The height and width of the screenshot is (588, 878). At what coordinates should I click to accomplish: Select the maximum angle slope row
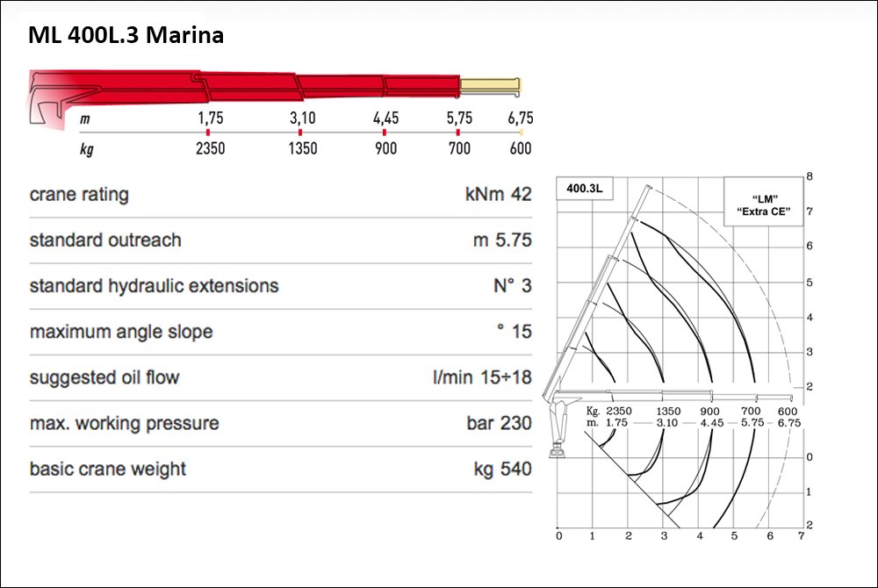pos(281,333)
